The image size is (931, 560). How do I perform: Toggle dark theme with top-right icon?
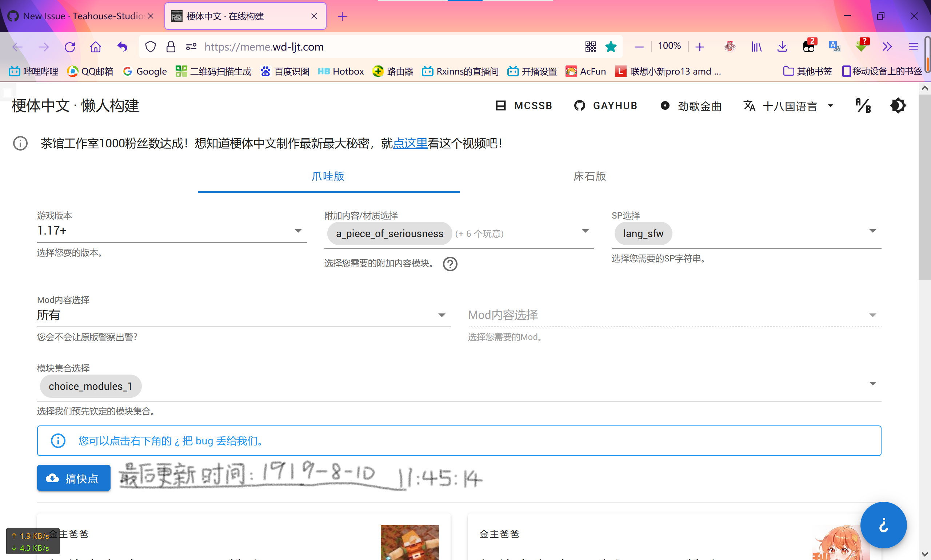pyautogui.click(x=898, y=106)
